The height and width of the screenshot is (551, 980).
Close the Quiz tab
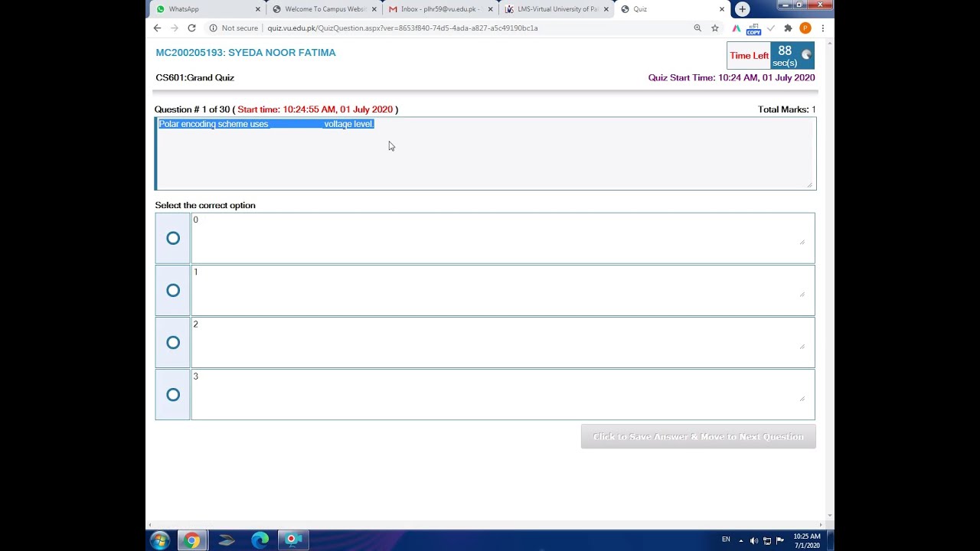point(721,9)
